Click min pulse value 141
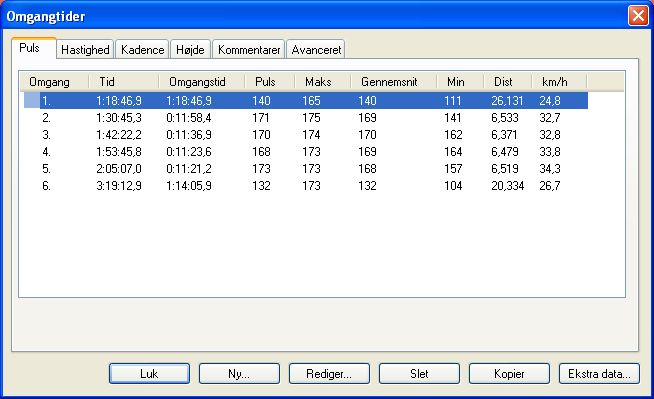Screen dimensions: 654x399 [x=453, y=118]
